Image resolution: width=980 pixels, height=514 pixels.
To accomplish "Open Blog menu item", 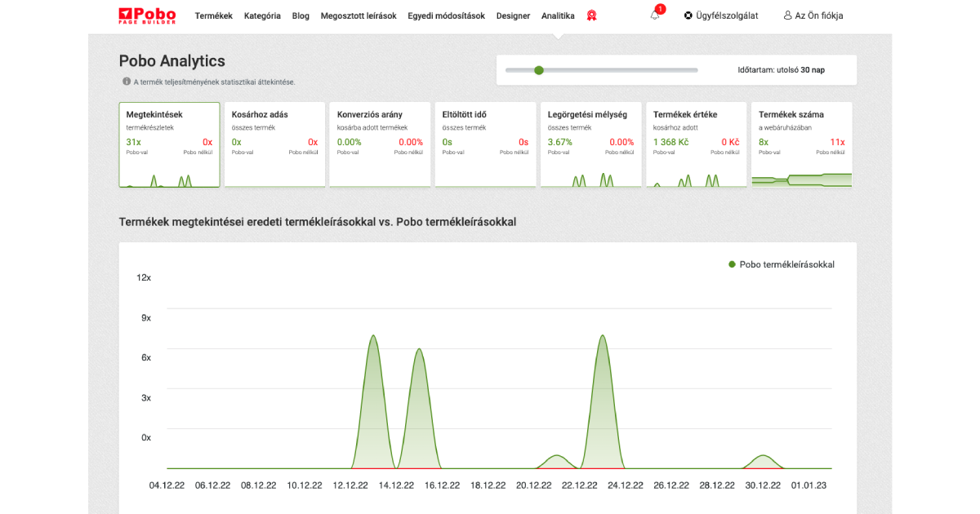I will [x=301, y=16].
